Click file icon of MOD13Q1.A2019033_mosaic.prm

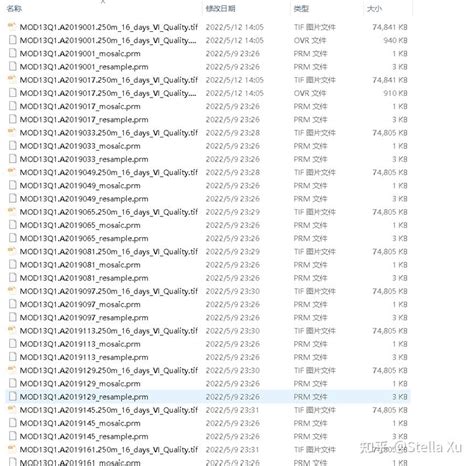point(12,146)
